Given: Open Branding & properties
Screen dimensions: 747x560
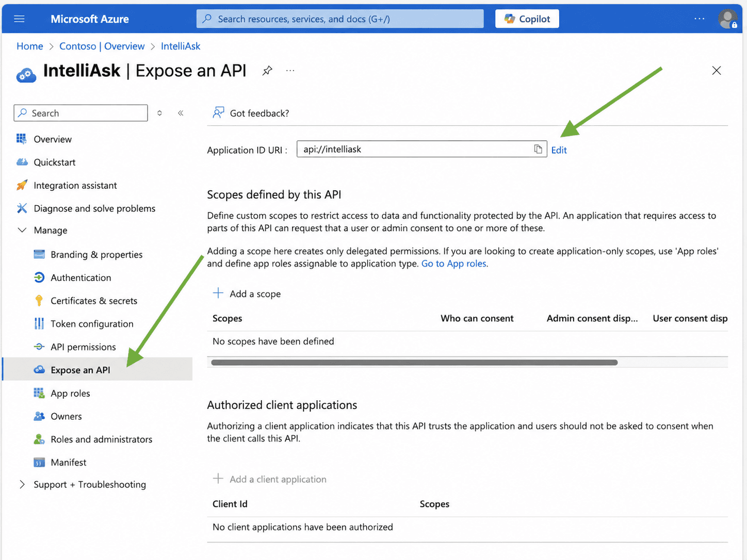Looking at the screenshot, I should click(96, 255).
